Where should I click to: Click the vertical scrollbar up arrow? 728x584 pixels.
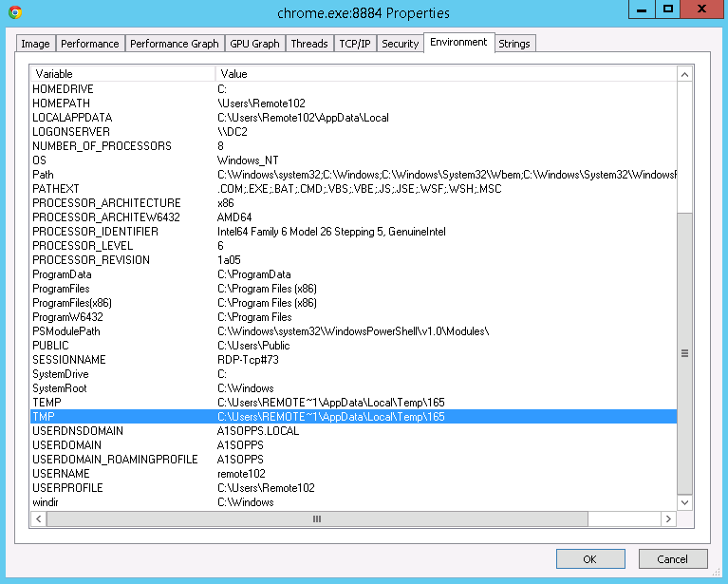684,74
